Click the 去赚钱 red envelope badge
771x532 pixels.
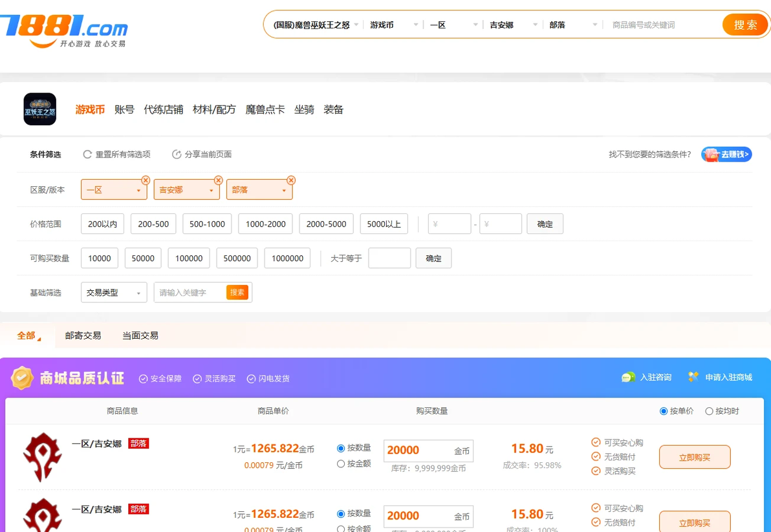(x=726, y=154)
